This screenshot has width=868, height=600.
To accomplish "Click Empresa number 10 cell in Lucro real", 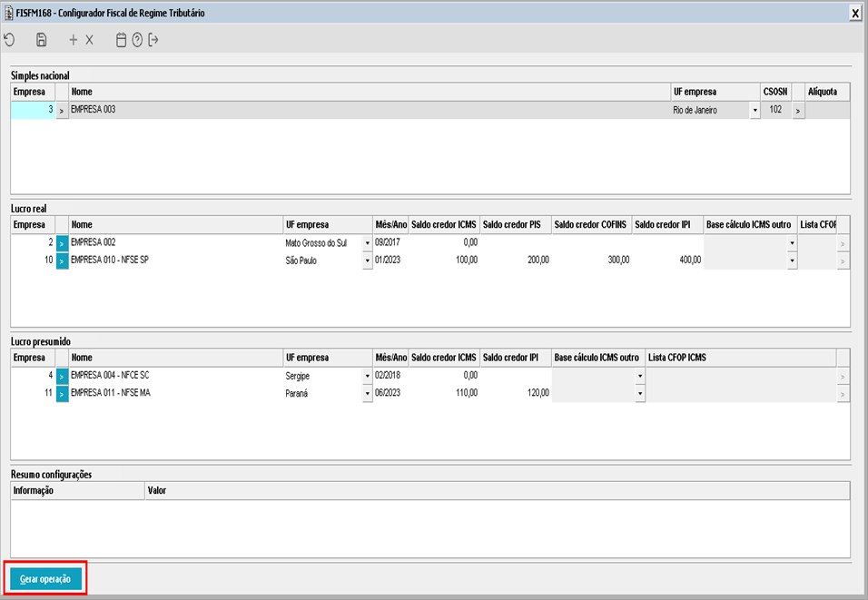I will click(x=34, y=261).
